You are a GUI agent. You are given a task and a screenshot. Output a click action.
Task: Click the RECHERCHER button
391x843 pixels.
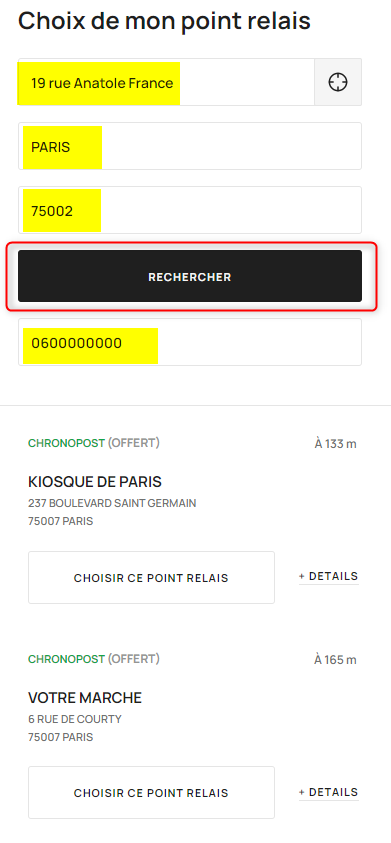(190, 276)
